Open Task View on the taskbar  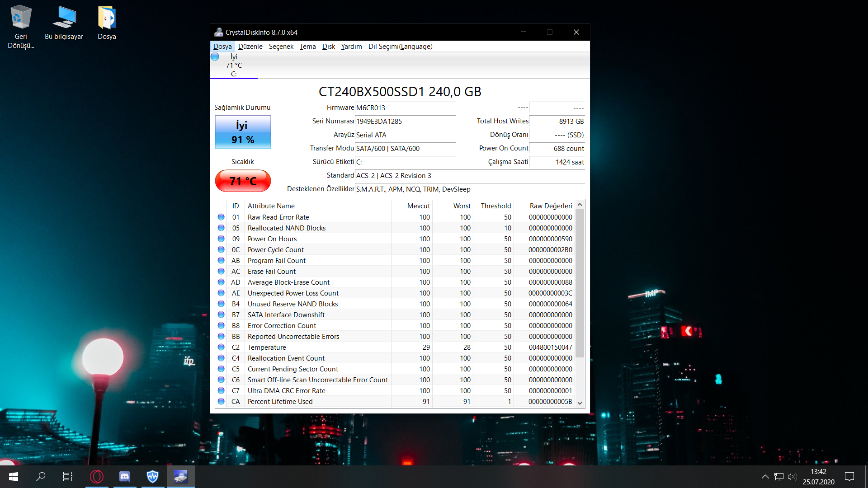click(x=68, y=477)
